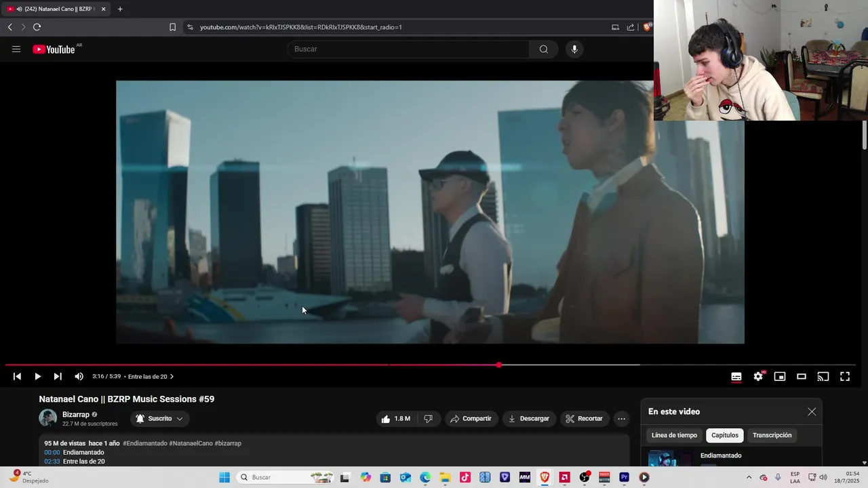868x488 pixels.
Task: Open the Outlook taskbar icon
Action: [406, 477]
